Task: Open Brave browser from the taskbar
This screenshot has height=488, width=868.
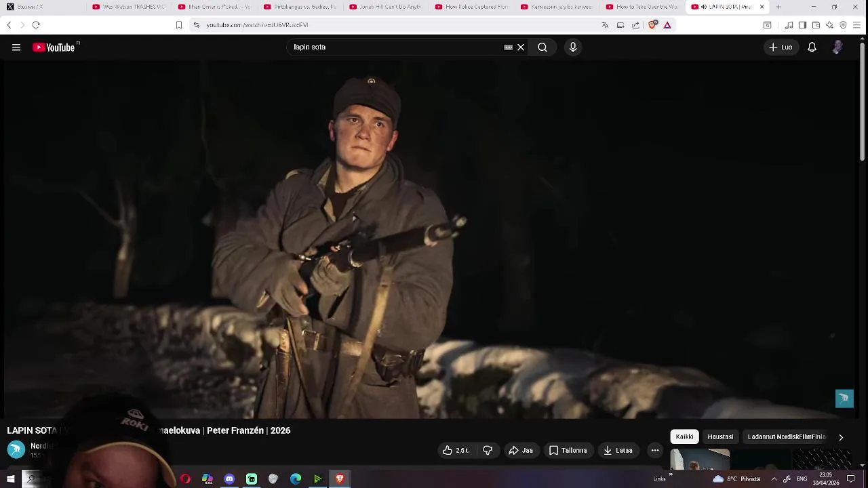Action: click(x=340, y=479)
